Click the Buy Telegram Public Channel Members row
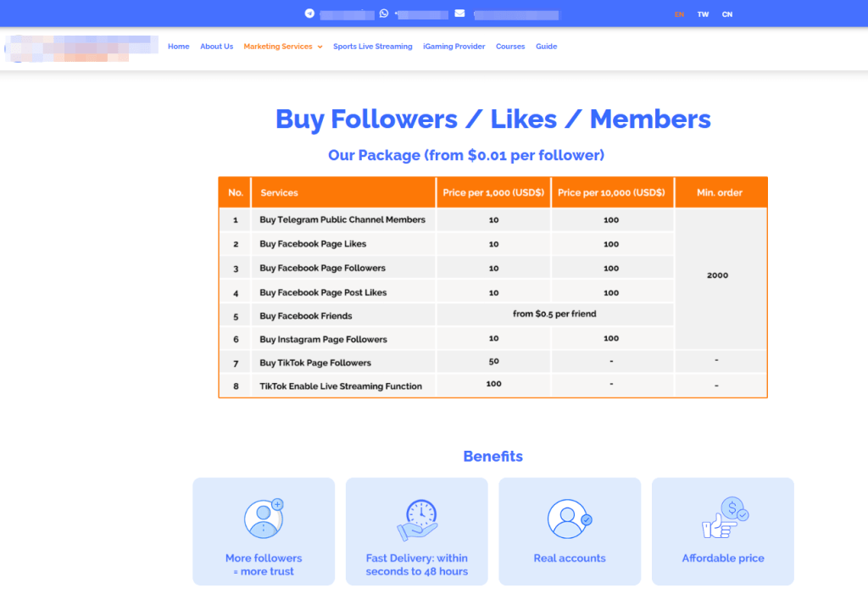The image size is (868, 605). pyautogui.click(x=342, y=219)
